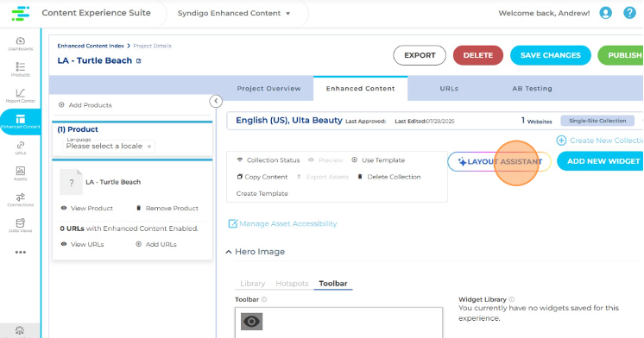This screenshot has height=338, width=644.
Task: Click the Single-Site Collection badge
Action: pos(597,121)
